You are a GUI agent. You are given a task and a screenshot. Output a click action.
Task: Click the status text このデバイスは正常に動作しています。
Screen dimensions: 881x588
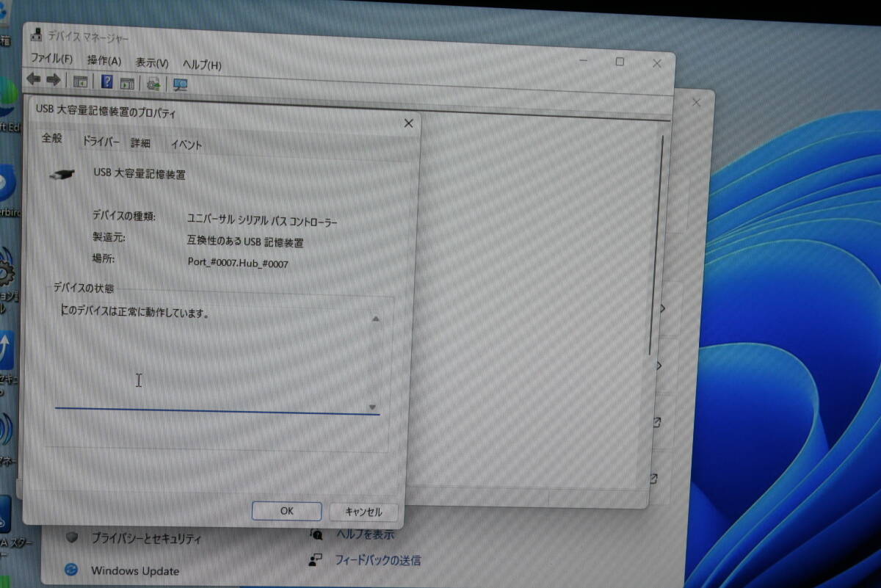coord(136,312)
